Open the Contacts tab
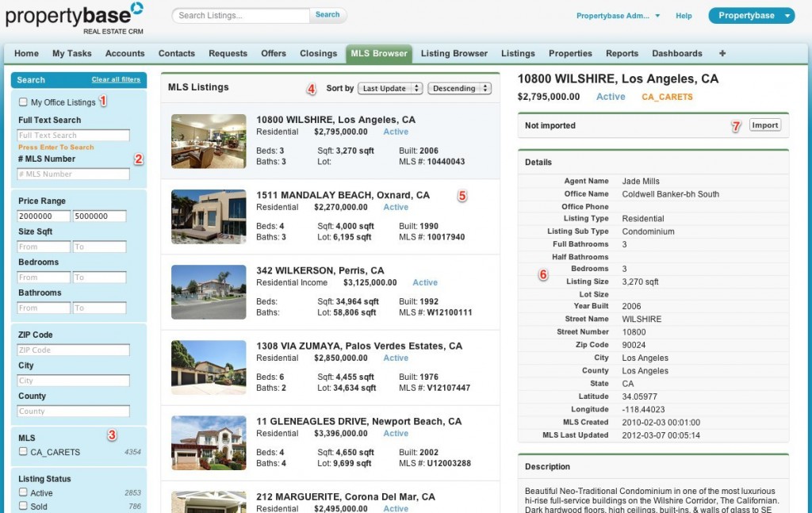The width and height of the screenshot is (812, 513). click(177, 53)
